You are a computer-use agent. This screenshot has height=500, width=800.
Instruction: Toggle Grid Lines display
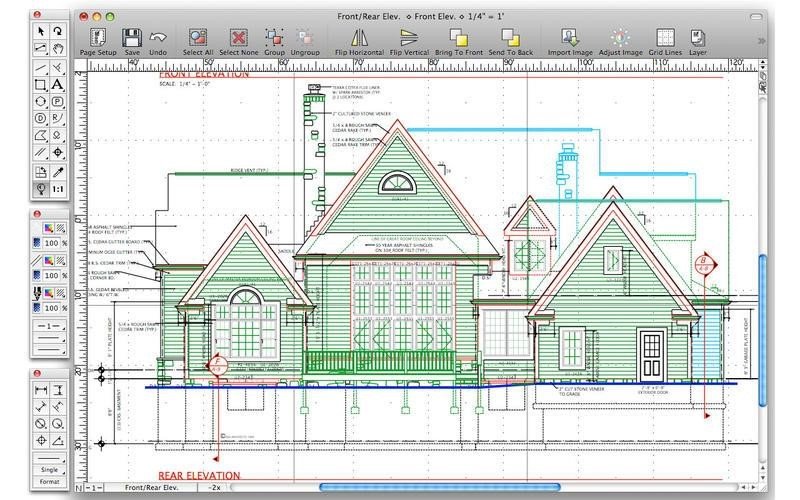pos(665,42)
